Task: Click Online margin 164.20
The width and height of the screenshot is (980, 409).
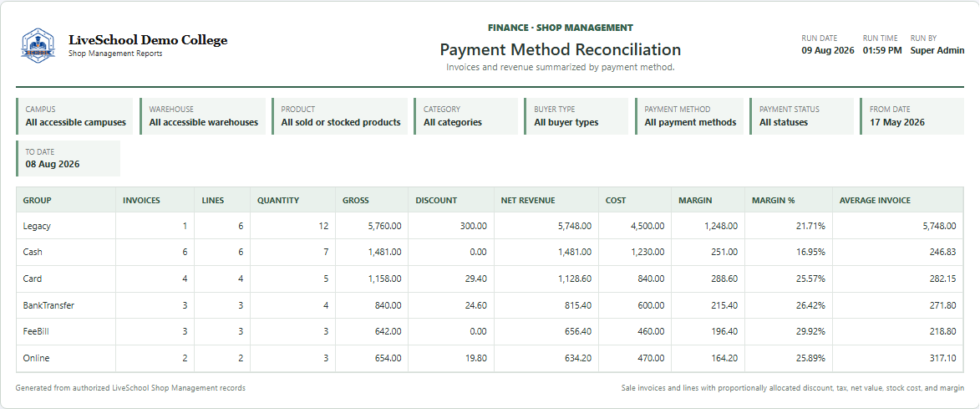Action: 724,358
